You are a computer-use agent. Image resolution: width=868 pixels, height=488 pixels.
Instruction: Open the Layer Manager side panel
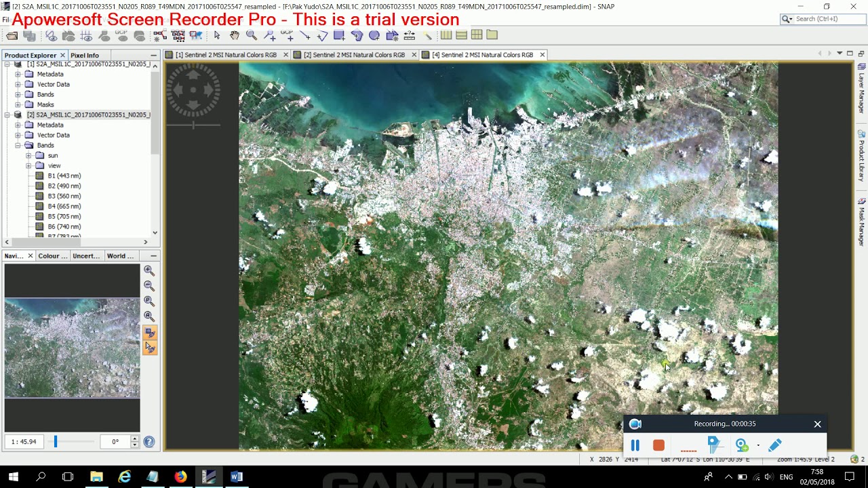pos(861,88)
